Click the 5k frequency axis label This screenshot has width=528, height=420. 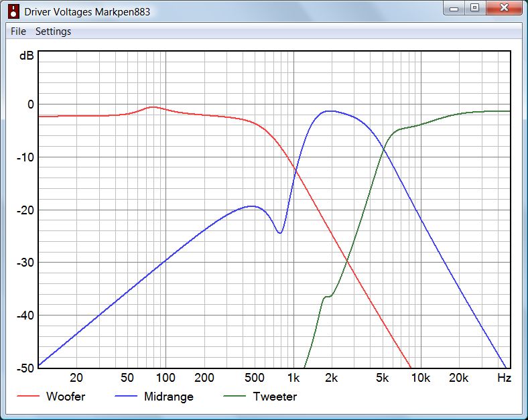(382, 378)
